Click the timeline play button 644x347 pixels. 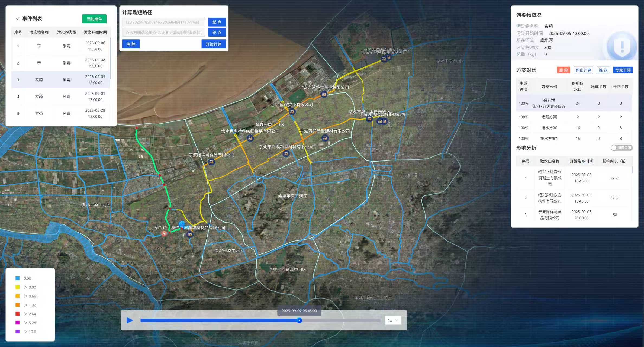[x=130, y=320]
